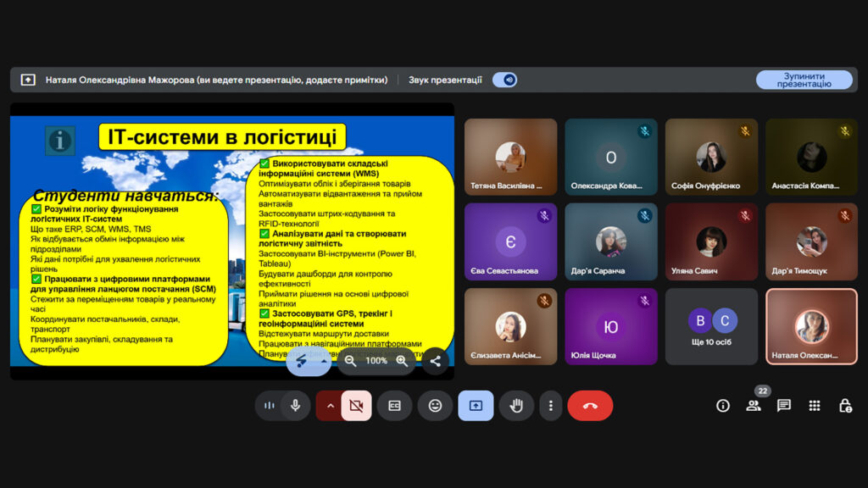Open host controls lock icon

(845, 406)
